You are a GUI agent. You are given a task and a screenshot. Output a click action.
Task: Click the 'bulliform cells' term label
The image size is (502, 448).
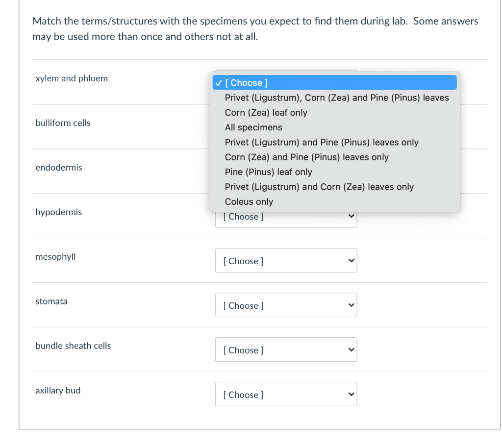tap(63, 123)
